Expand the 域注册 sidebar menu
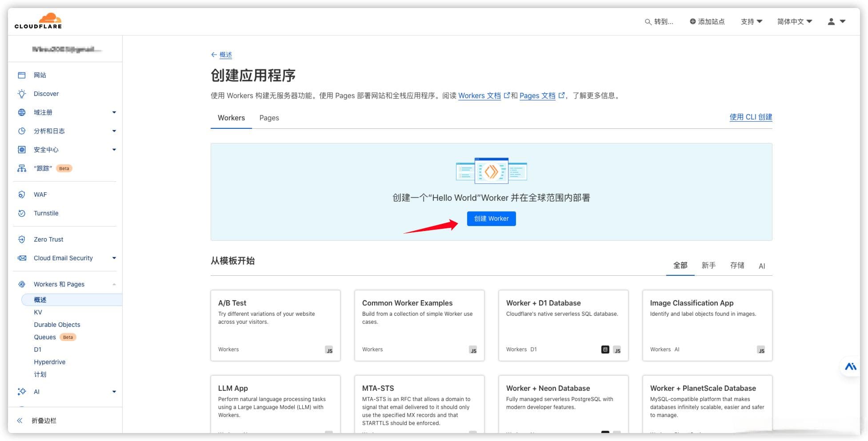Image resolution: width=868 pixels, height=441 pixels. [114, 112]
